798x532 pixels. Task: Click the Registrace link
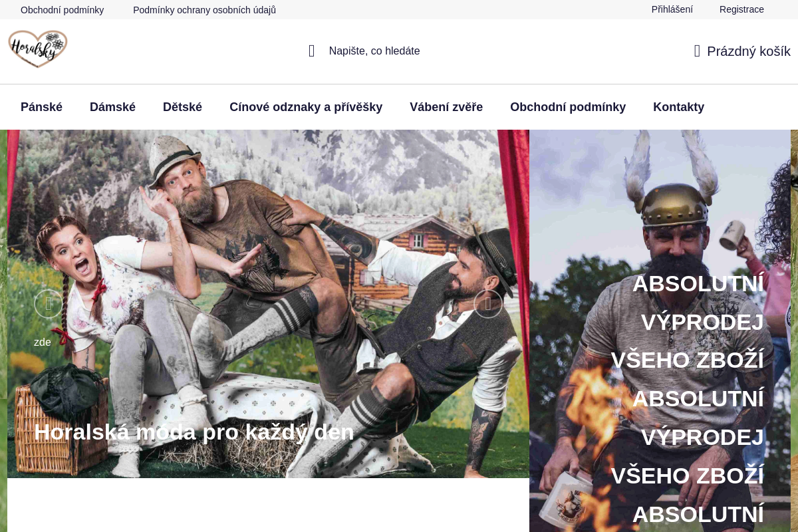pyautogui.click(x=741, y=9)
